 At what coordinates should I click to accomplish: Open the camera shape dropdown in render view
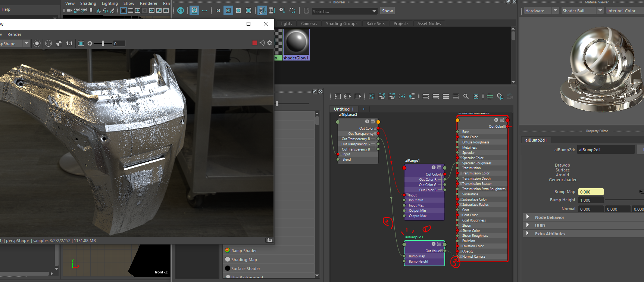tap(26, 43)
